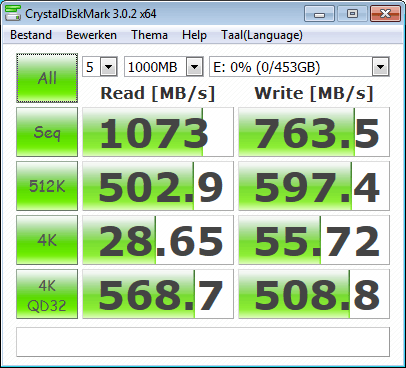Select the 4K QD32 read result 568.7

point(158,294)
